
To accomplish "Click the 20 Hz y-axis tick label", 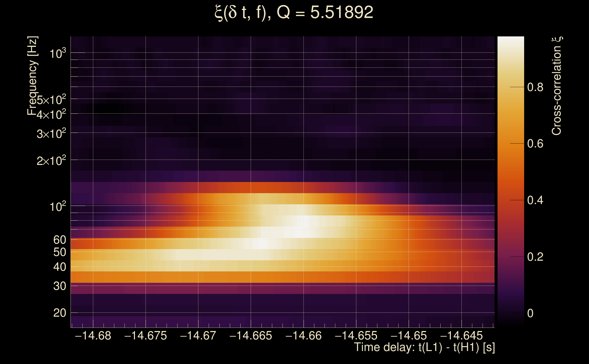I will [59, 313].
